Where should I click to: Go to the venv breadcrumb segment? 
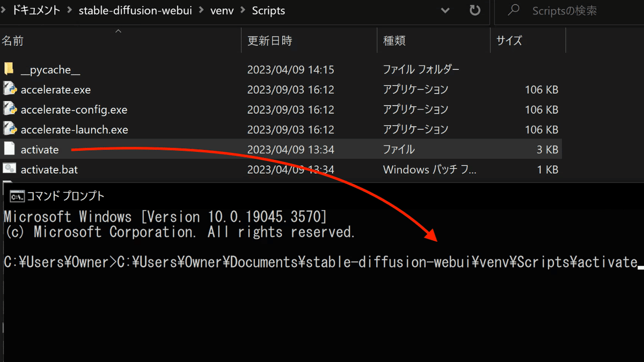221,11
